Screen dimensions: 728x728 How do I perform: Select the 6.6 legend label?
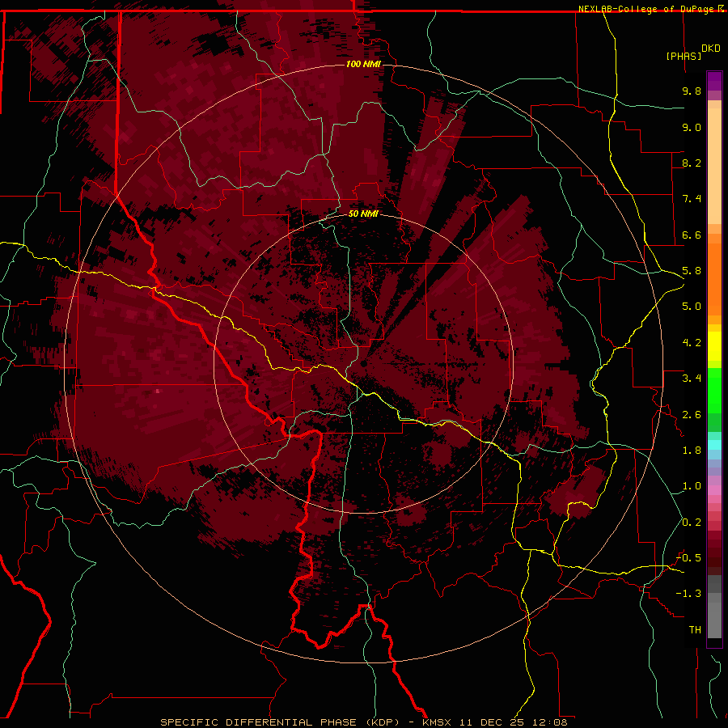click(x=692, y=235)
